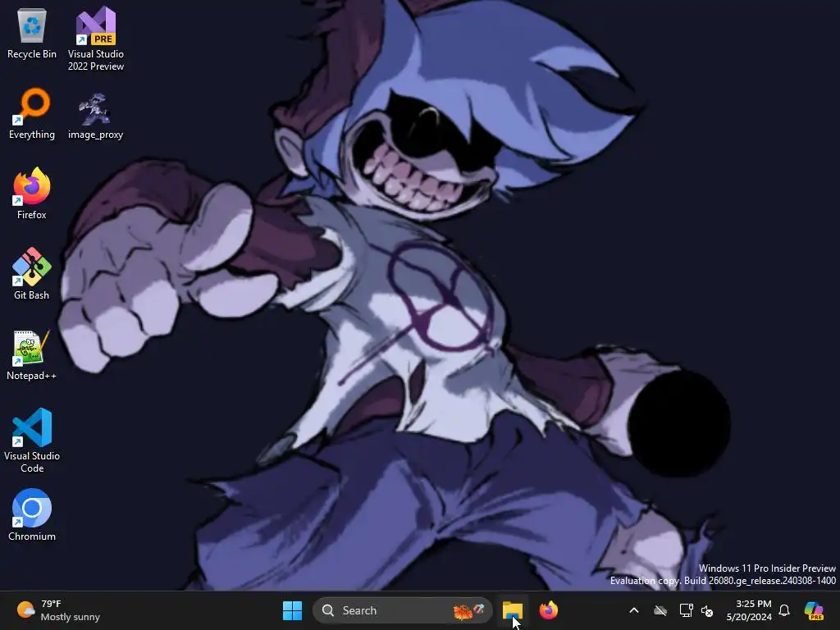Open Firefox from the taskbar
This screenshot has height=630, width=840.
[x=549, y=610]
